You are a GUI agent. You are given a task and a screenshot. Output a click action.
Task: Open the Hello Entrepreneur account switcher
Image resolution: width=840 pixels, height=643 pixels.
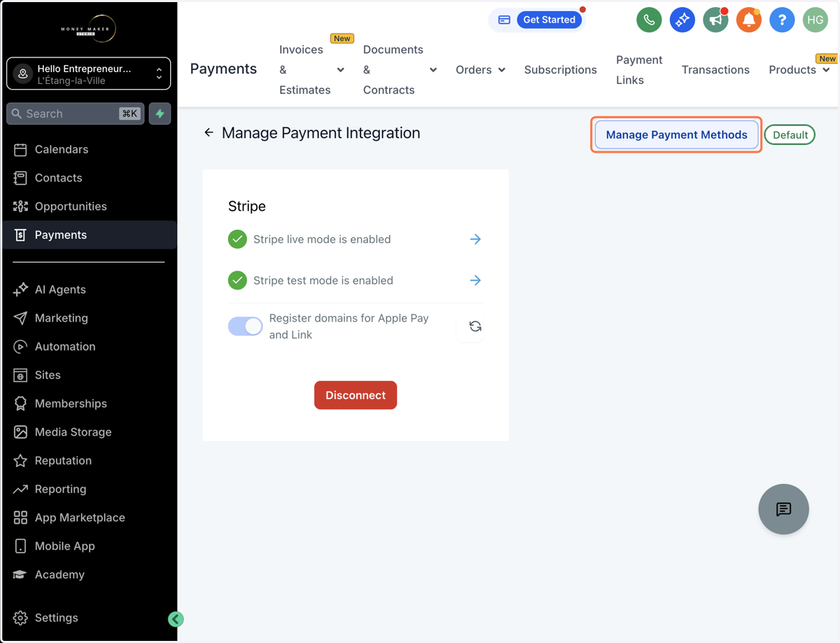(x=89, y=74)
